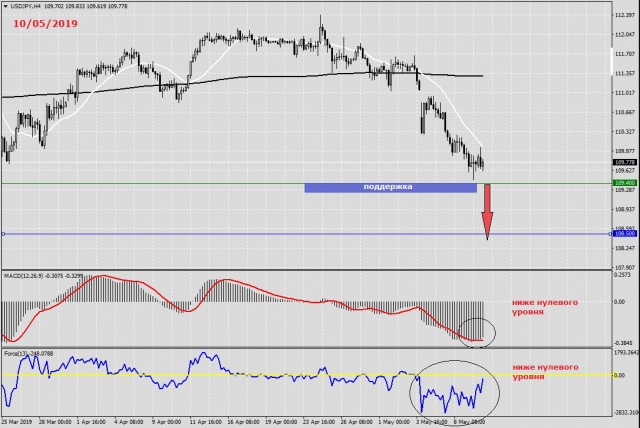Click the blue 108.500 price label
The height and width of the screenshot is (428, 640).
[624, 234]
